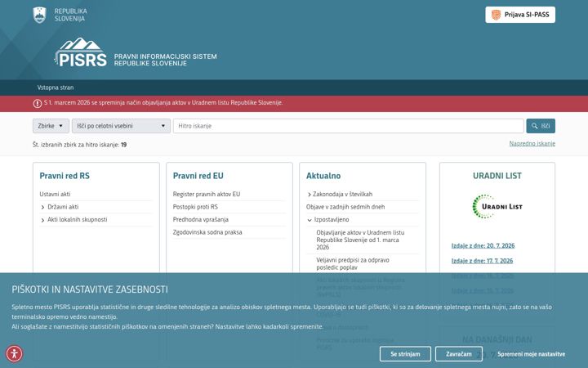Open the Aktualno heading

[x=323, y=176]
